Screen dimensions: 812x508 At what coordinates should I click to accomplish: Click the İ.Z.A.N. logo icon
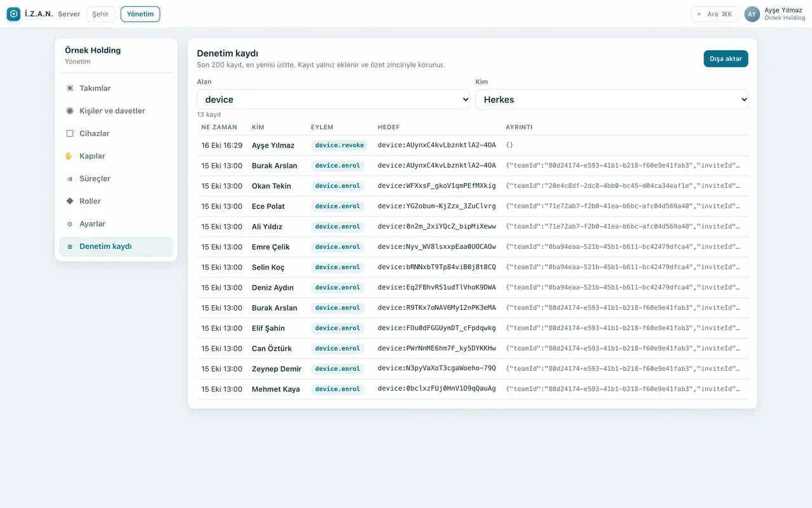point(13,14)
